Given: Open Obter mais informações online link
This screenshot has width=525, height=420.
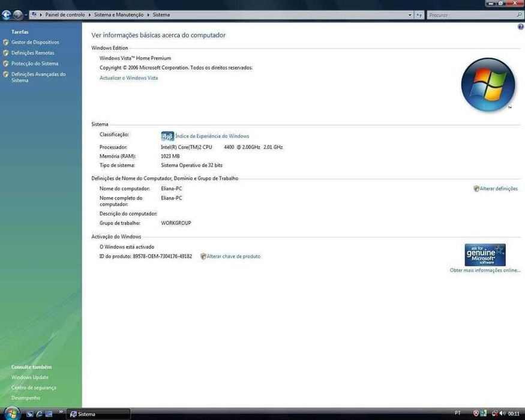Looking at the screenshot, I should [x=485, y=270].
